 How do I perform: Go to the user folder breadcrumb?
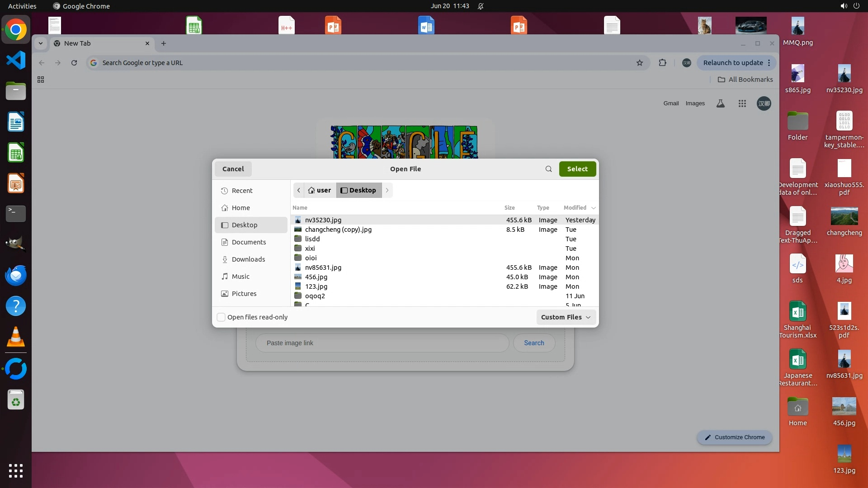tap(320, 190)
